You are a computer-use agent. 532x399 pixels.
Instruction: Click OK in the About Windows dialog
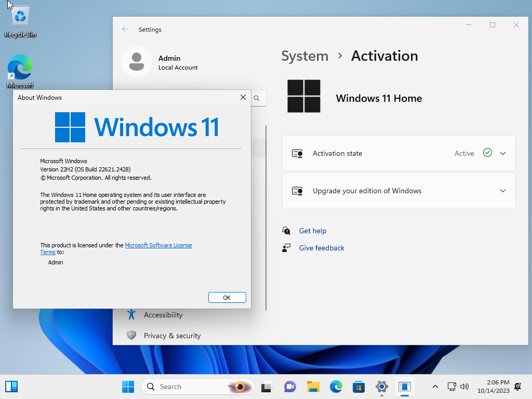[x=227, y=297]
